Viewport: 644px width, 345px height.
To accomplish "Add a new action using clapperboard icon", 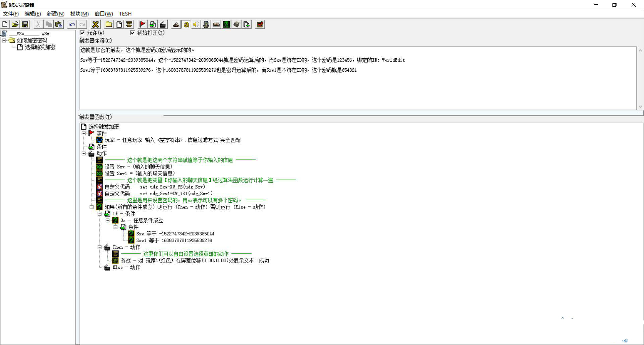I will pyautogui.click(x=163, y=24).
